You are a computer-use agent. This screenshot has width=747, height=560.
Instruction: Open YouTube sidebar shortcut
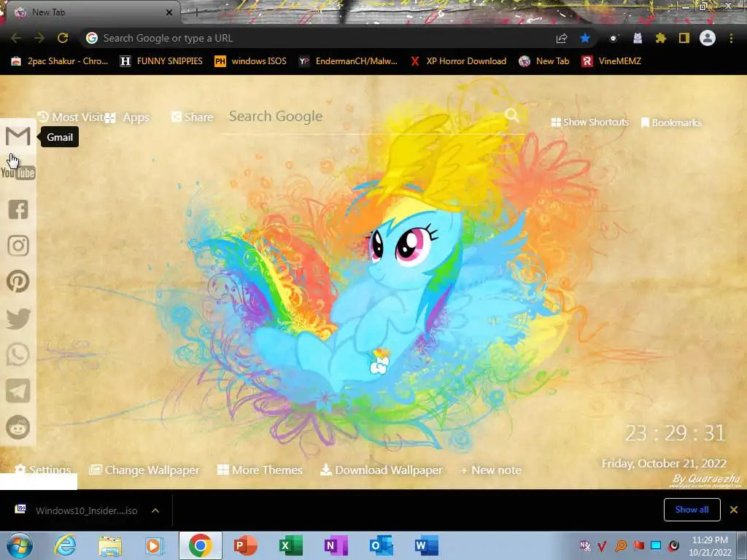click(18, 172)
